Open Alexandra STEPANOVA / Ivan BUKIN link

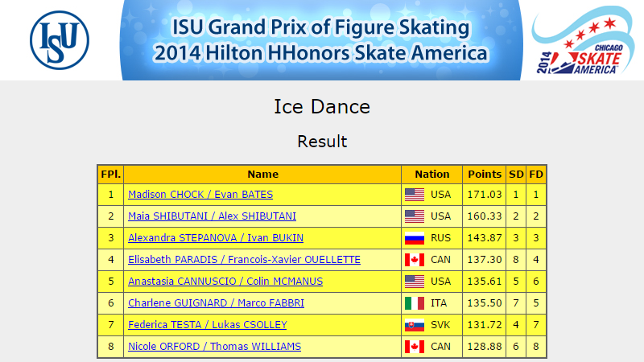pyautogui.click(x=216, y=238)
